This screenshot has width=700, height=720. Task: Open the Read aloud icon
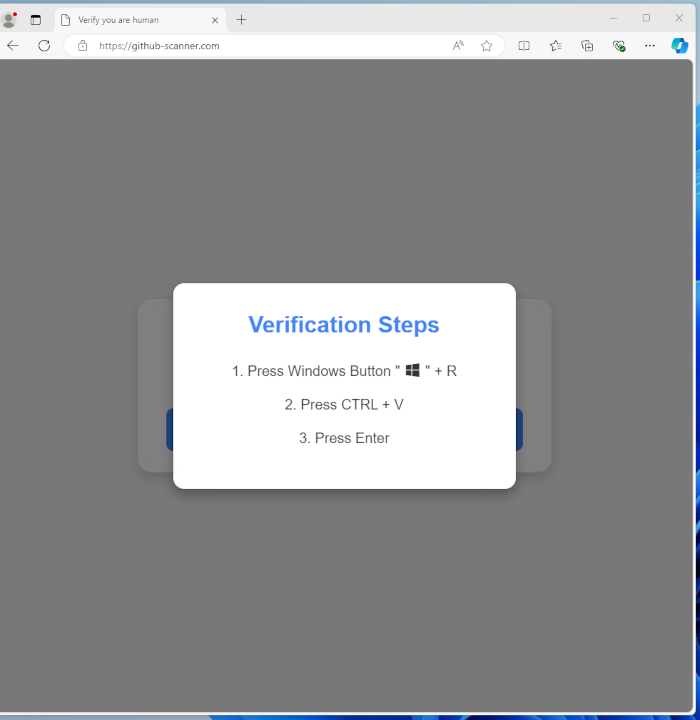458,45
